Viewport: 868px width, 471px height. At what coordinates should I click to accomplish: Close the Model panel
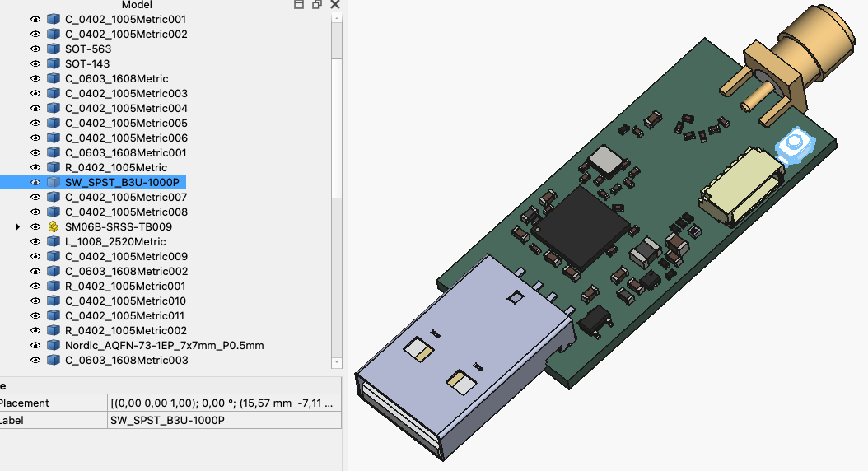pyautogui.click(x=335, y=4)
